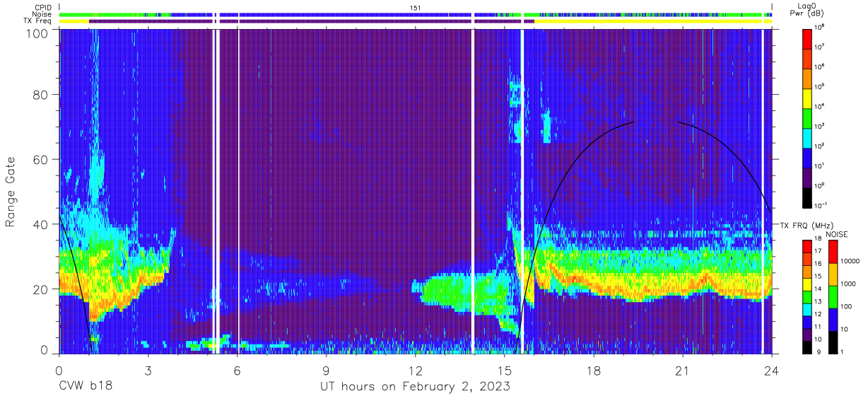
Task: Click the 100 label on NOISE legend
Action: (x=847, y=306)
